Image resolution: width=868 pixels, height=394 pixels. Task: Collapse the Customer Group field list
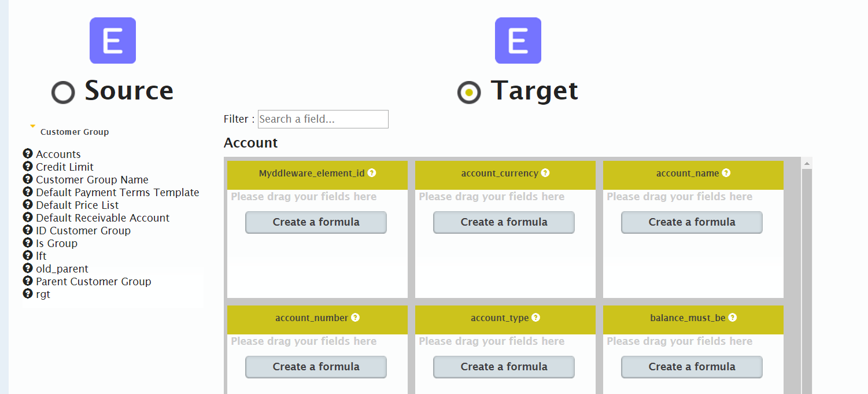(x=32, y=127)
